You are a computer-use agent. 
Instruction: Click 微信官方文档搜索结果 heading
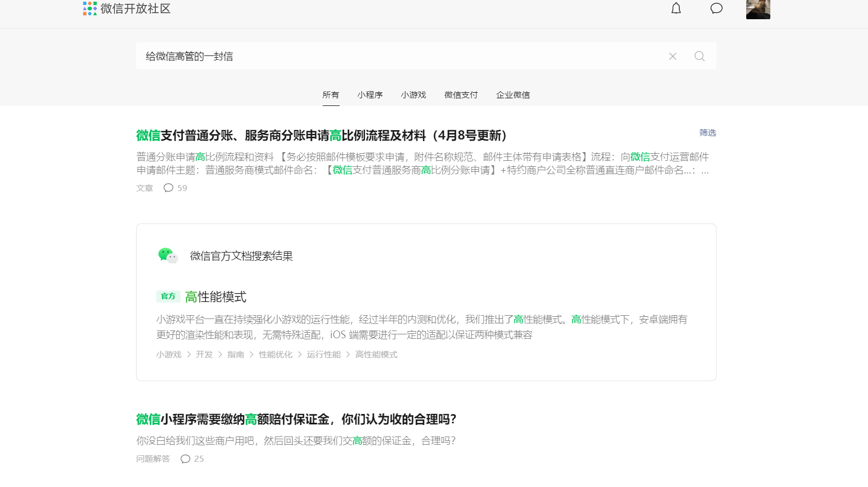(x=241, y=256)
